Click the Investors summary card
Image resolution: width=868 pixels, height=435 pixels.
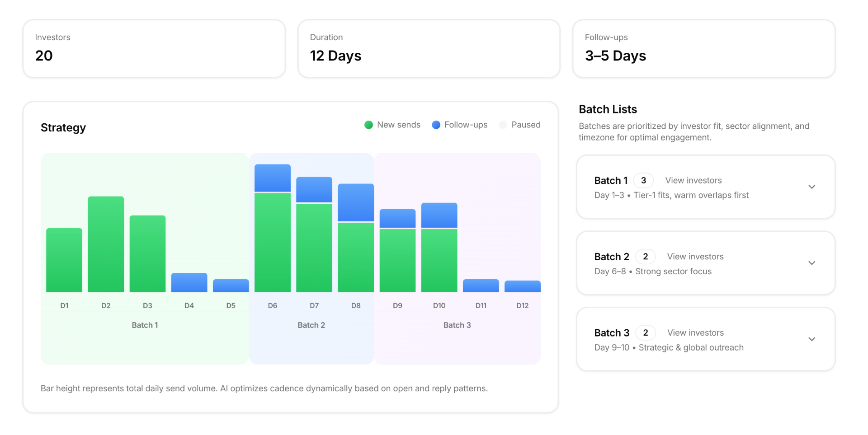click(x=154, y=48)
